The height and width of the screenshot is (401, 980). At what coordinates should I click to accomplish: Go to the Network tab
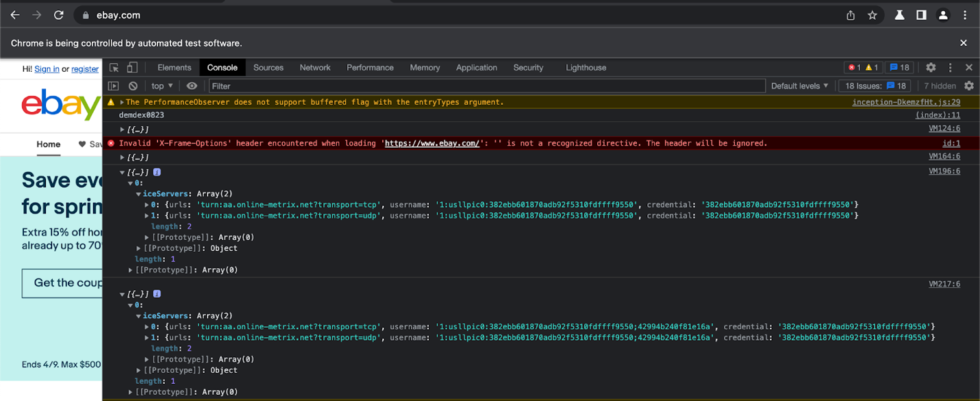coord(315,68)
